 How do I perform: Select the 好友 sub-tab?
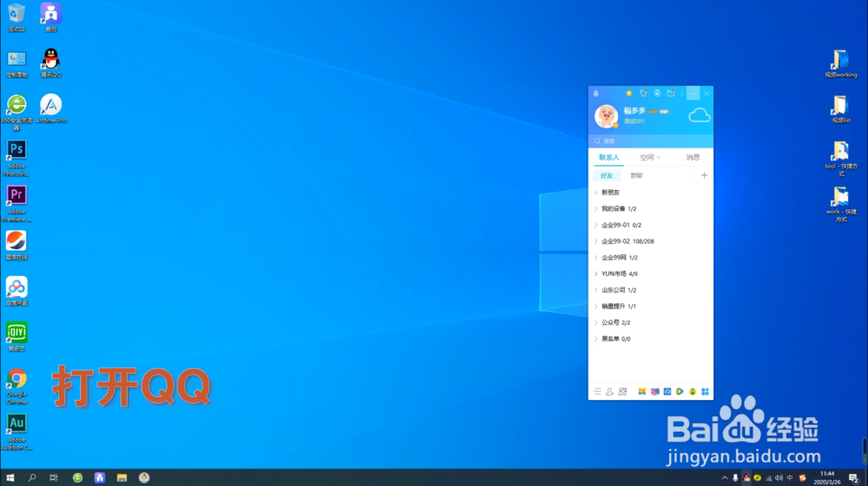(x=607, y=175)
